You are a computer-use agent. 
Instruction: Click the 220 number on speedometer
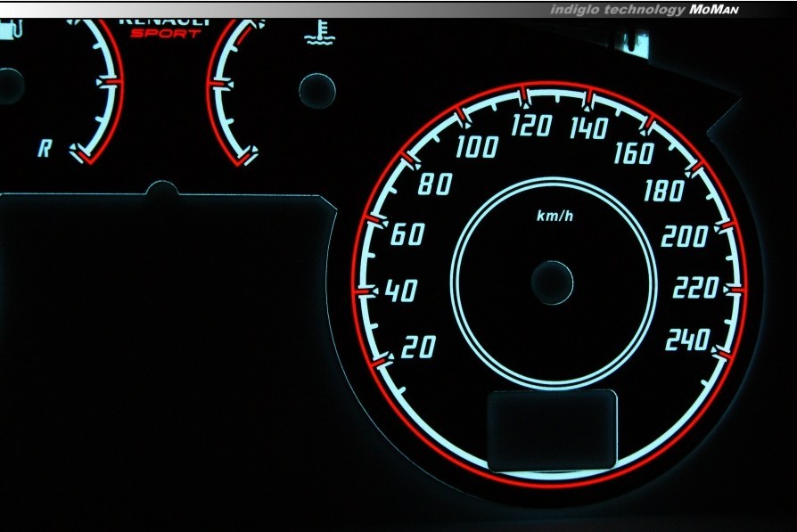694,289
